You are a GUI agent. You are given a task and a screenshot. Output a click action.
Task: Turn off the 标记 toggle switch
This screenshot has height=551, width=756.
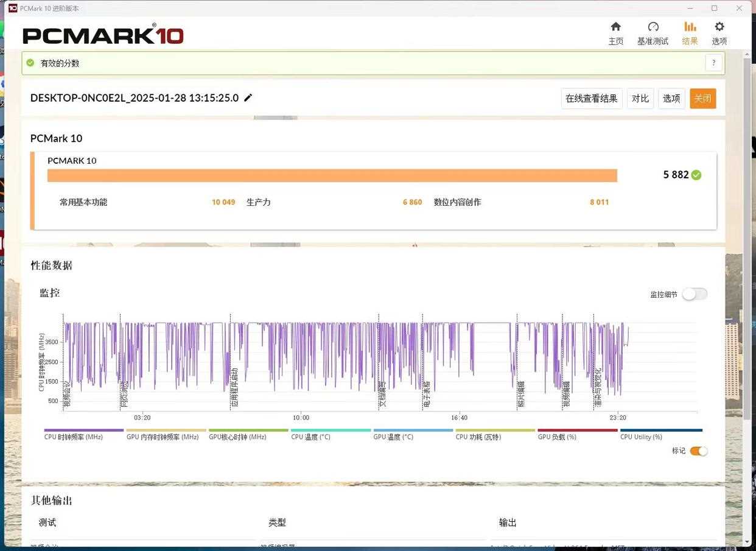pos(699,451)
